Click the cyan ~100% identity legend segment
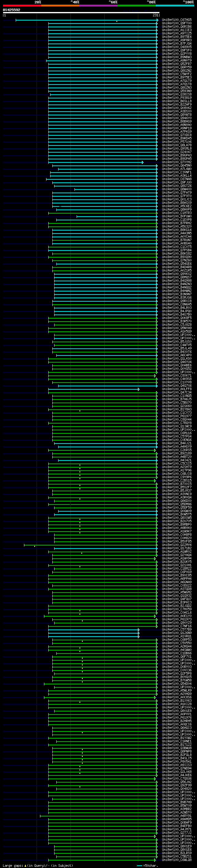 click(175, 6)
